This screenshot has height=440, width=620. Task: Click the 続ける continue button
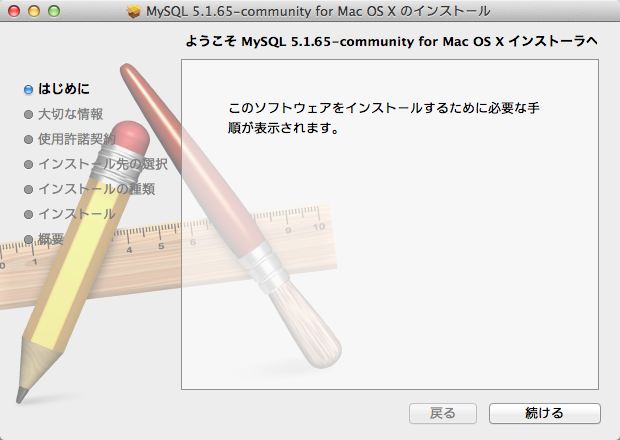coord(544,413)
